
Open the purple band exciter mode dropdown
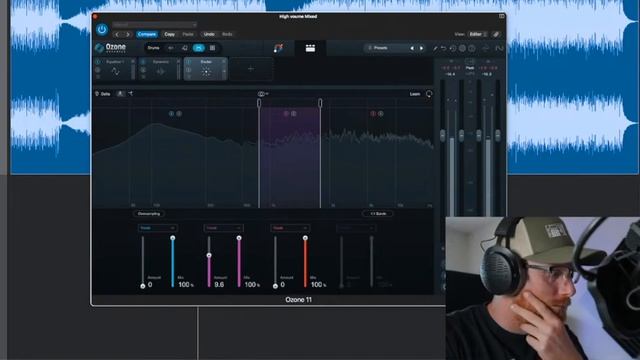coord(223,228)
